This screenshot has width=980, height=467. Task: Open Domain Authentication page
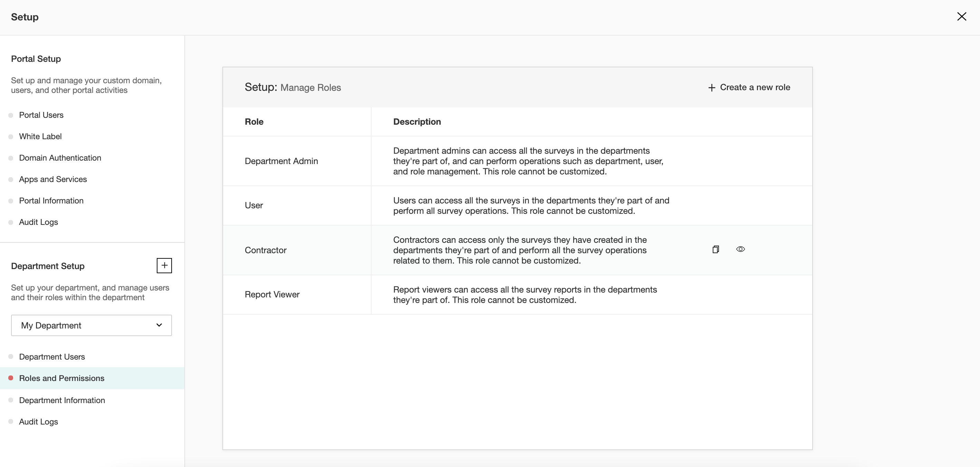(60, 158)
